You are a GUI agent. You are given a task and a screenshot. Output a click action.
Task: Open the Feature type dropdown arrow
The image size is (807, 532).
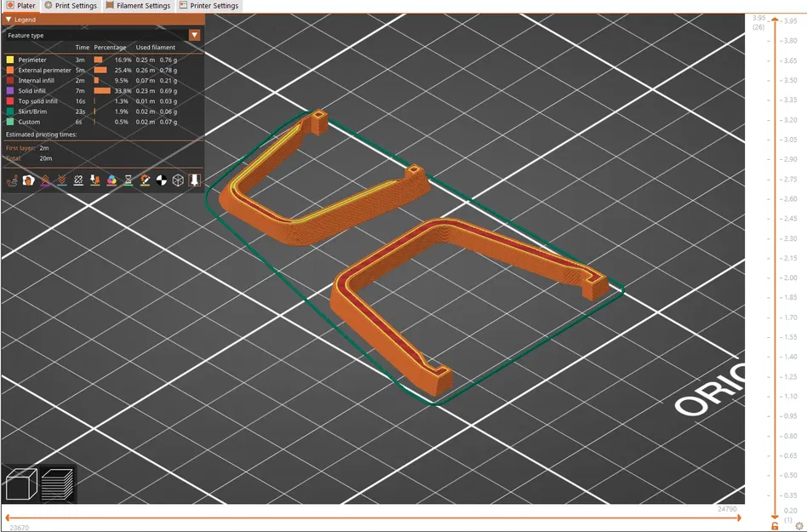pyautogui.click(x=195, y=35)
